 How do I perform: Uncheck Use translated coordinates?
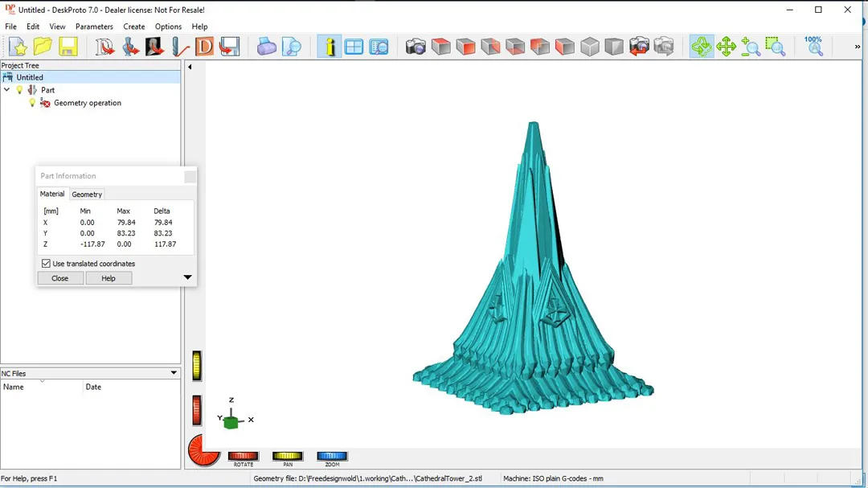[46, 264]
